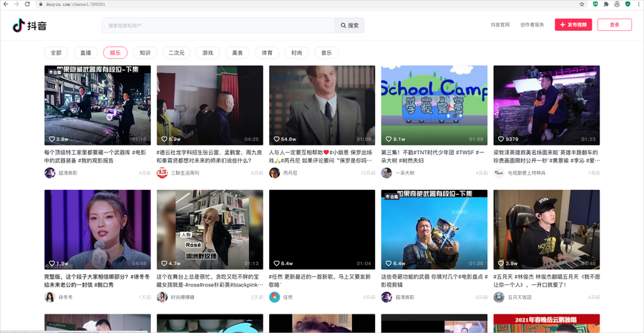
Task: Open the Rosé 01:13 video thumbnail
Action: (210, 229)
